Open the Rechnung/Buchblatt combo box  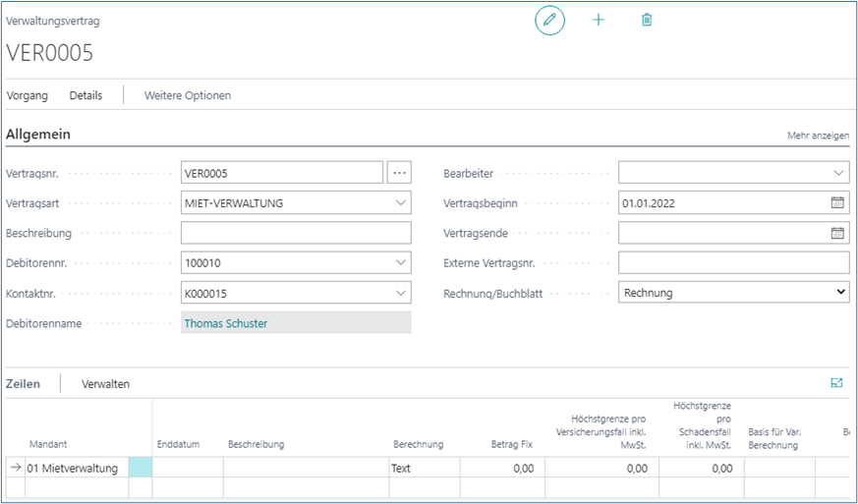(733, 292)
